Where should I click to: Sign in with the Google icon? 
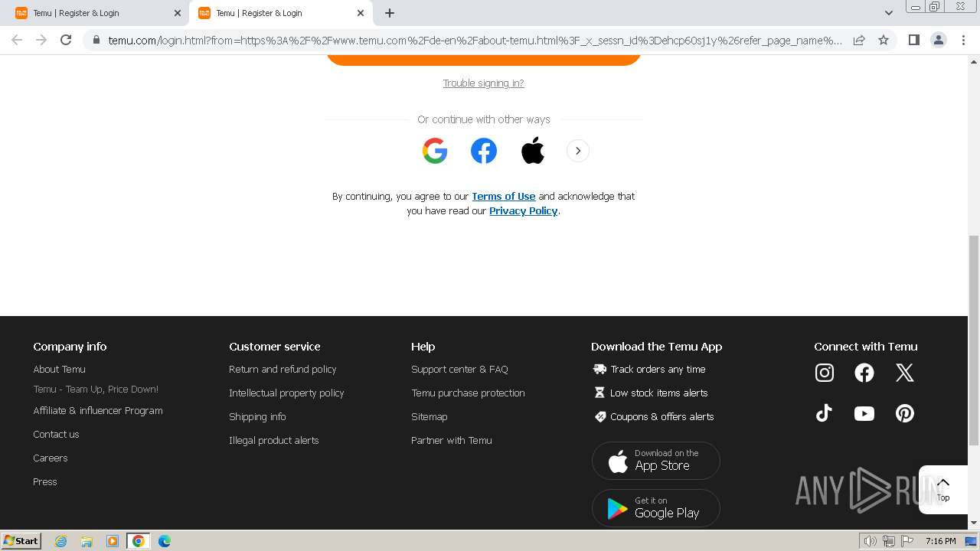(x=435, y=151)
